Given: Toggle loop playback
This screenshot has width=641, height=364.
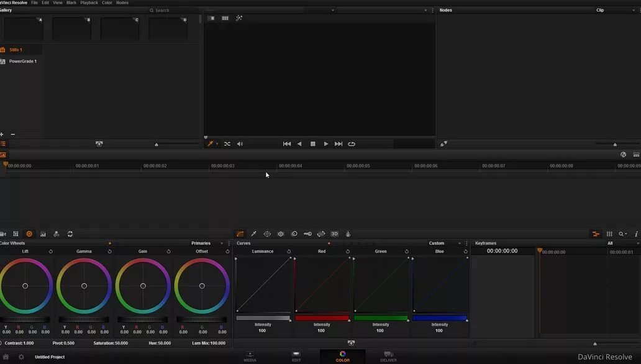Looking at the screenshot, I should point(352,144).
